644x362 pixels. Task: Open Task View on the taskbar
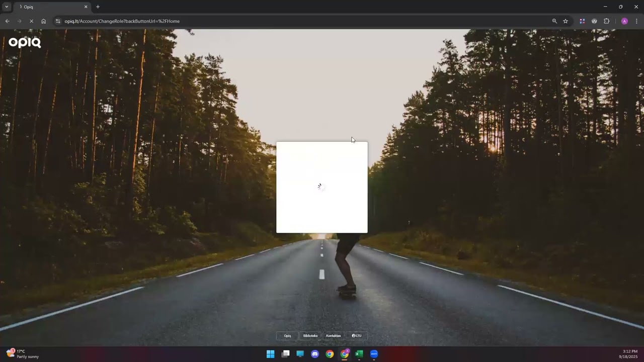[285, 354]
